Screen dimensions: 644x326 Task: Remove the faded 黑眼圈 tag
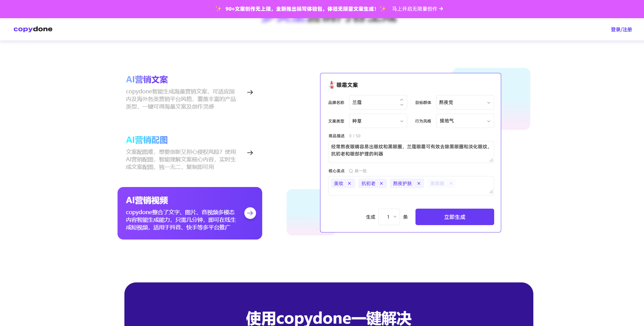point(451,184)
